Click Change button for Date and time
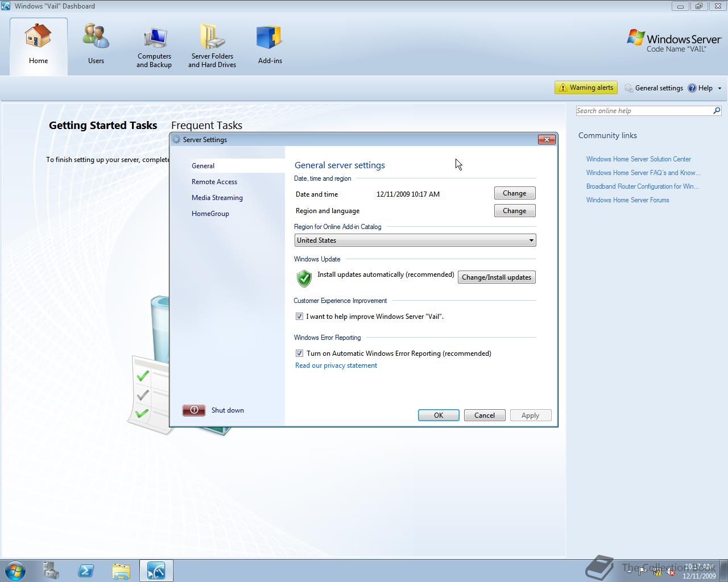Screen dimensions: 728x582 [515, 193]
